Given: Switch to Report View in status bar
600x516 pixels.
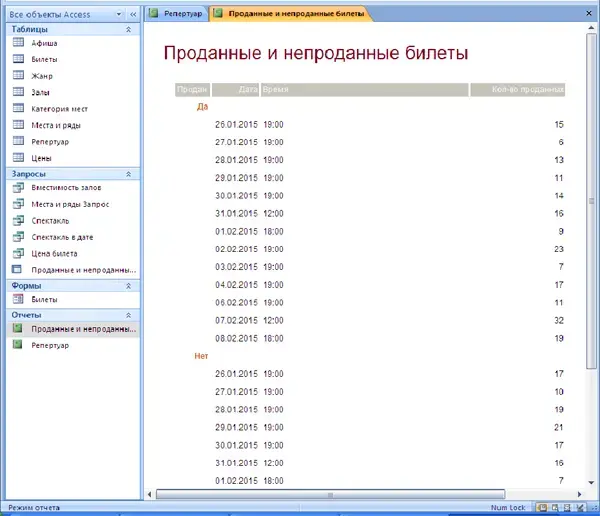Looking at the screenshot, I should (545, 508).
